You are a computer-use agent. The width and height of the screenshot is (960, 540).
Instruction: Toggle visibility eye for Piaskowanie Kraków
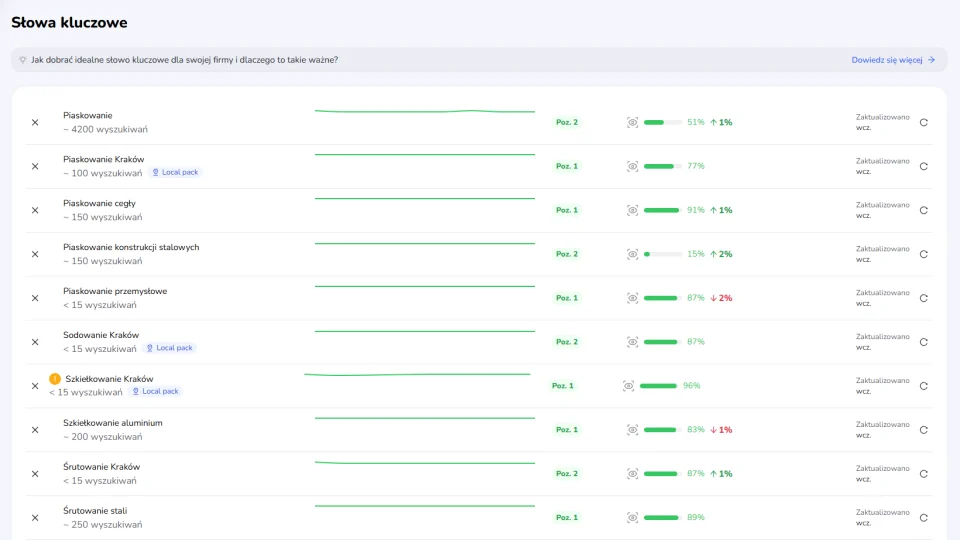pos(632,167)
